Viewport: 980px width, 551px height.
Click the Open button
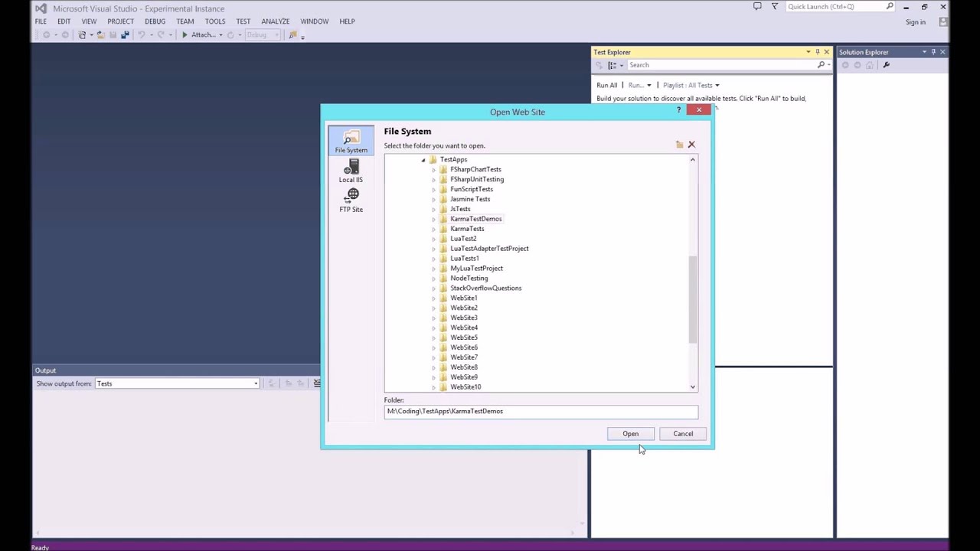(631, 434)
